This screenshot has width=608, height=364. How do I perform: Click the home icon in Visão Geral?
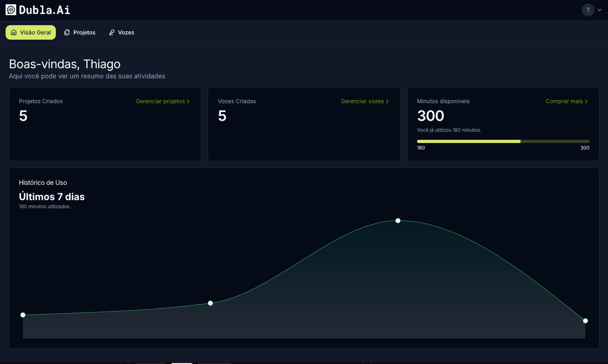(14, 32)
